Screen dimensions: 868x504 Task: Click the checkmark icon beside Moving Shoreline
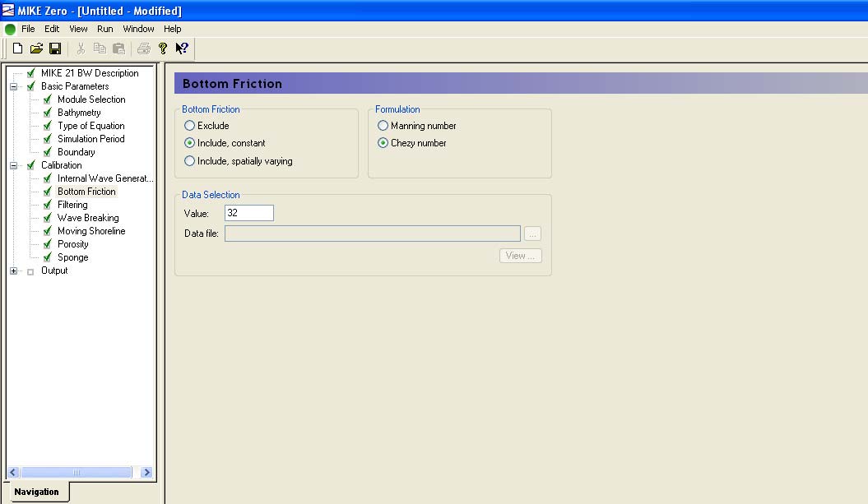tap(48, 231)
